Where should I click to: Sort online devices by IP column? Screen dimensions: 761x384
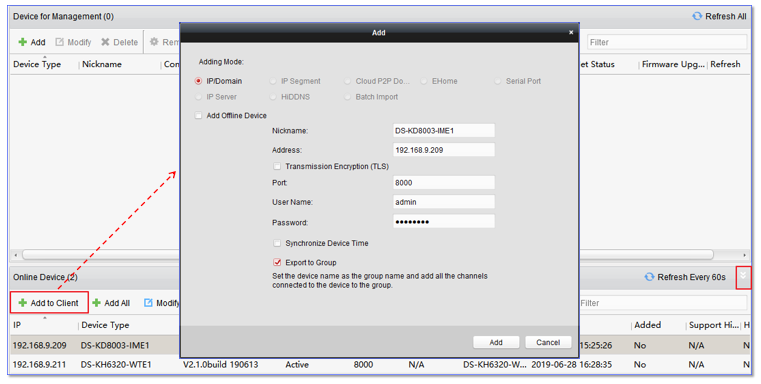[17, 325]
